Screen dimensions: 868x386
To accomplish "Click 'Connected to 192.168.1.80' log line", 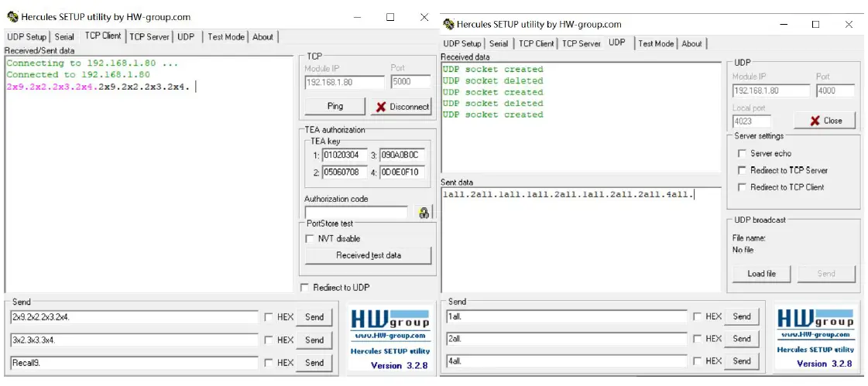I will click(78, 74).
